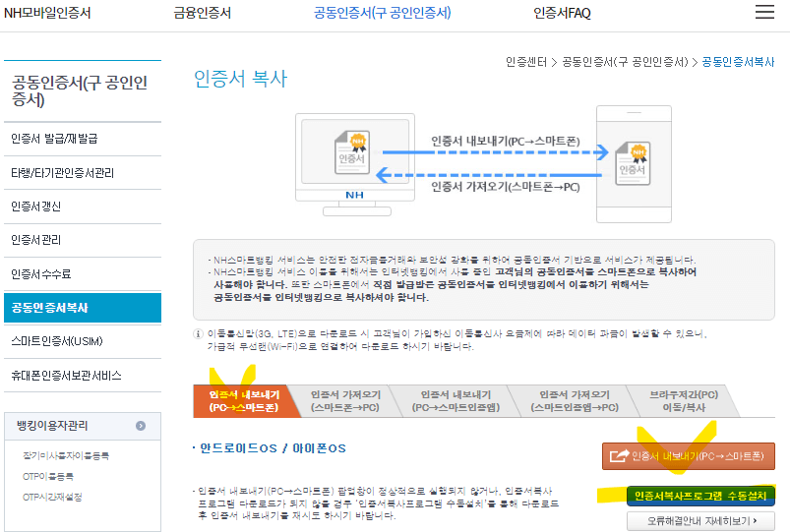Click 오류해결안내 자세히보기 button

pos(700,521)
